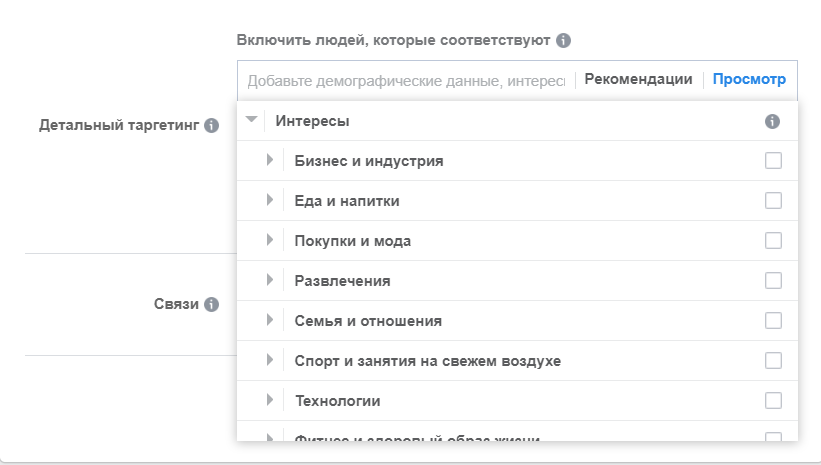Expand Развлечения subcategory arrow

pos(270,280)
